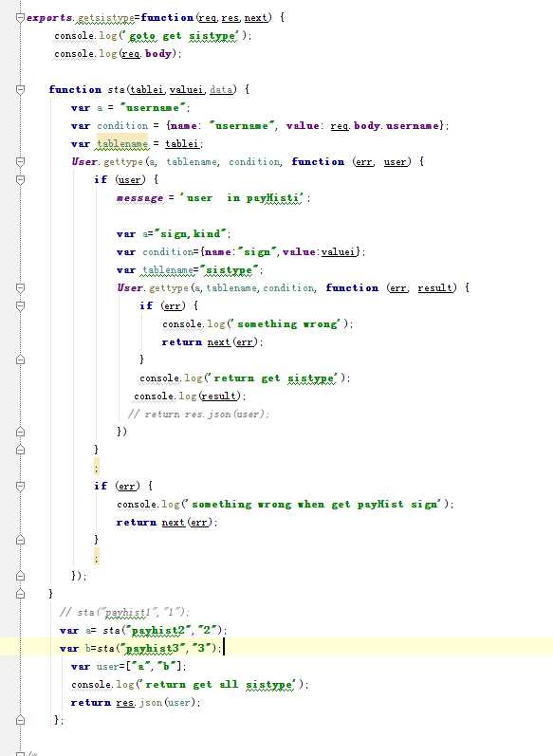Fold the 'if (user) {' block
Screen dimensions: 553x756
point(20,180)
